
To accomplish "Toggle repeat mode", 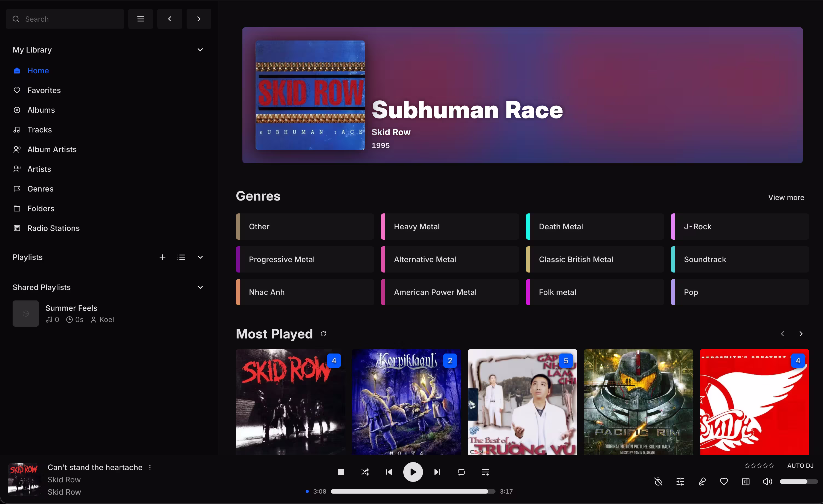I will (461, 472).
